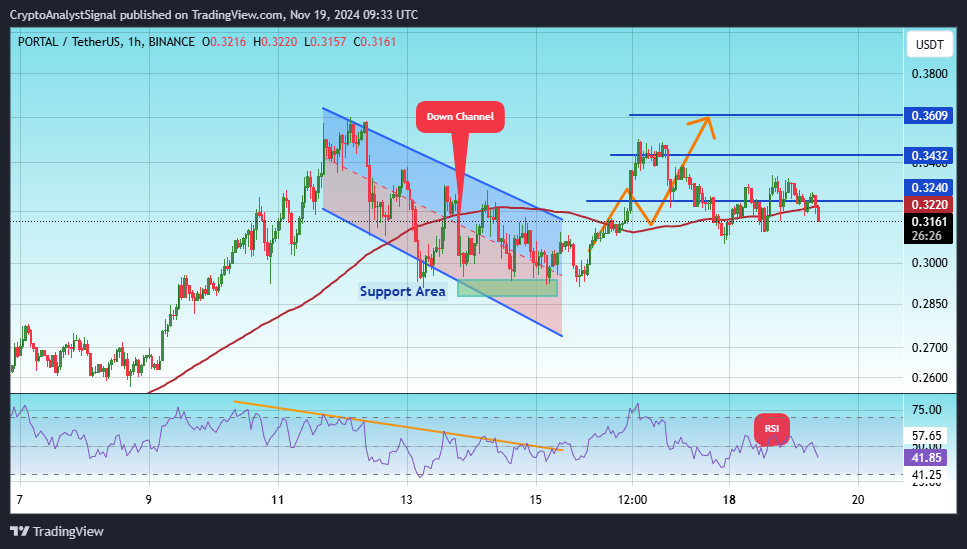The height and width of the screenshot is (549, 967).
Task: Click date 9 on the time axis
Action: coord(149,500)
